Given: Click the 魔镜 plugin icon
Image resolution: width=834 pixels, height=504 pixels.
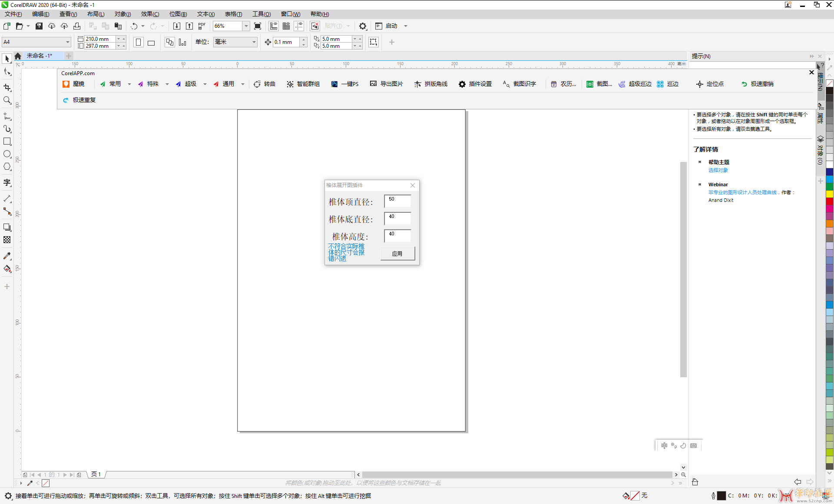Looking at the screenshot, I should click(x=66, y=84).
